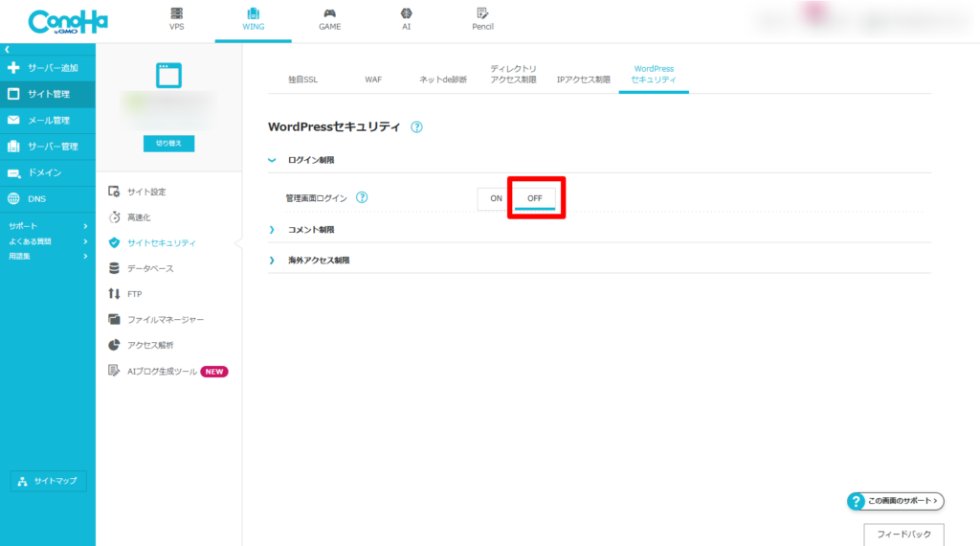Expand the よくある質問 sidebar entry
980x546 pixels.
coord(48,241)
